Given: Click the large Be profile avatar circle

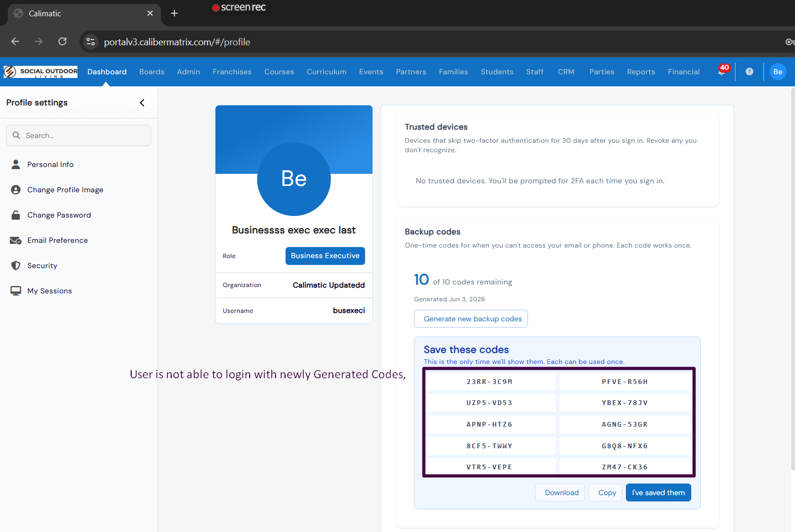Looking at the screenshot, I should click(x=294, y=179).
